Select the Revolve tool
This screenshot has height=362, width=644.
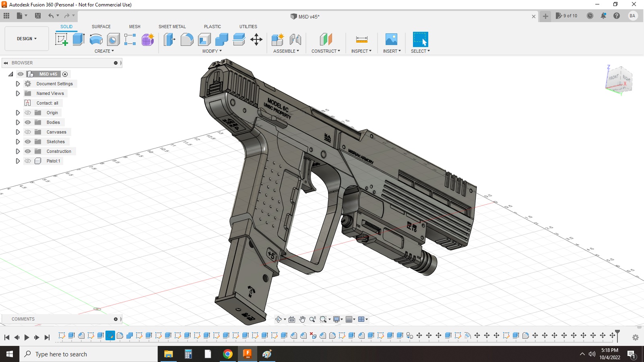pos(96,39)
